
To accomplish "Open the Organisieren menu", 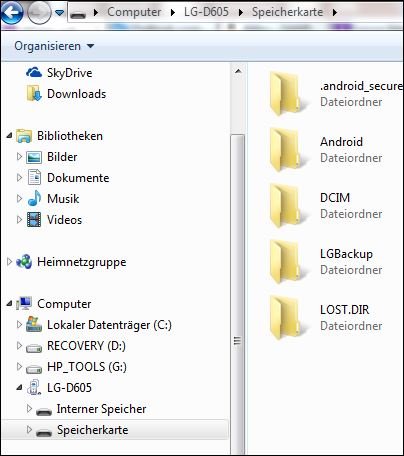I will click(x=54, y=46).
